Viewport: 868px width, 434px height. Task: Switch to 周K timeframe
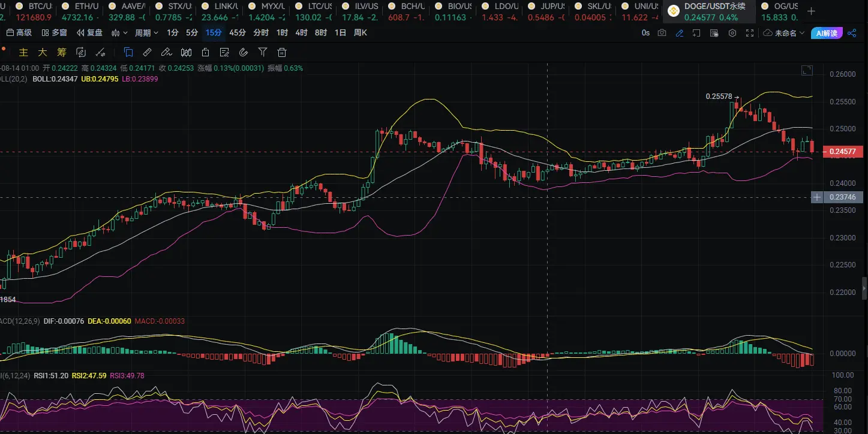pyautogui.click(x=361, y=32)
